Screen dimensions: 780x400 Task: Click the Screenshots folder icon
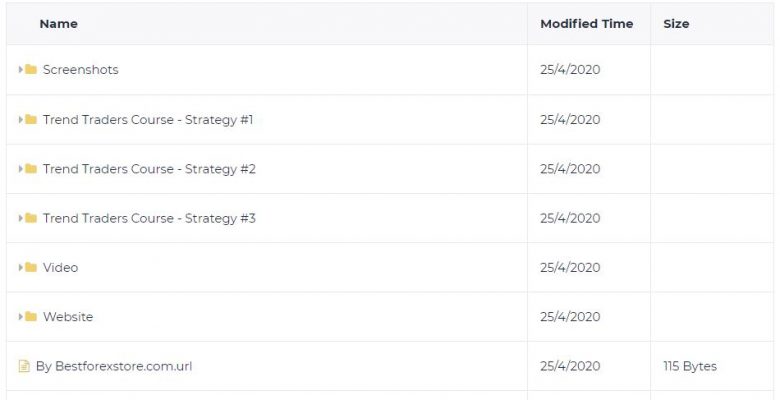coord(31,70)
